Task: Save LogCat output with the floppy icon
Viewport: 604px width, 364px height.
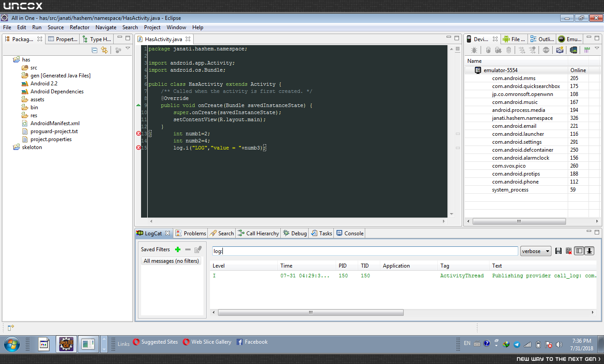Action: coord(558,251)
